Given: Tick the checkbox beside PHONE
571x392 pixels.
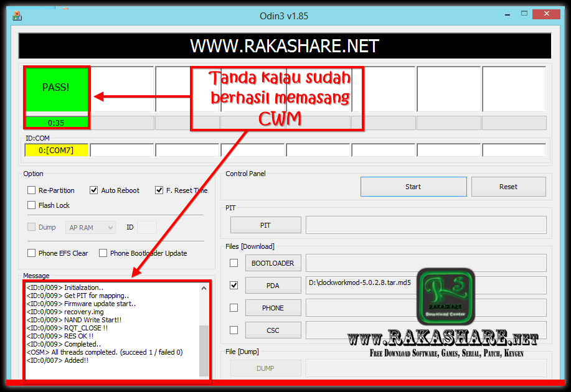Looking at the screenshot, I should pos(234,308).
